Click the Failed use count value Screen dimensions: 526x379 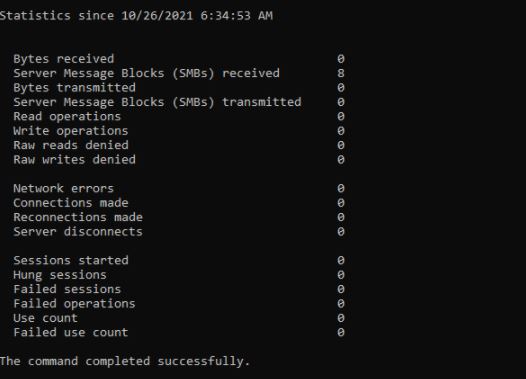click(x=341, y=332)
